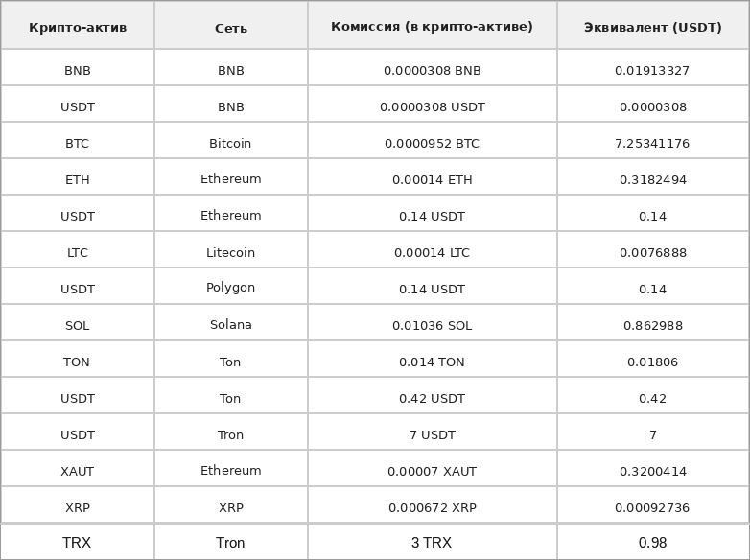Click the 0.0000952 BTC fee value
The width and height of the screenshot is (750, 560).
432,143
